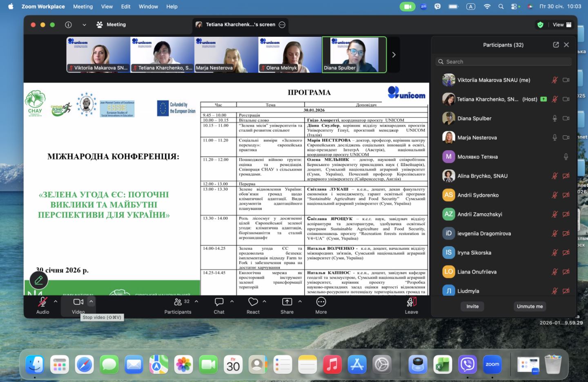Click the participants Search field
Screen dimensions: 588x382
pyautogui.click(x=503, y=62)
